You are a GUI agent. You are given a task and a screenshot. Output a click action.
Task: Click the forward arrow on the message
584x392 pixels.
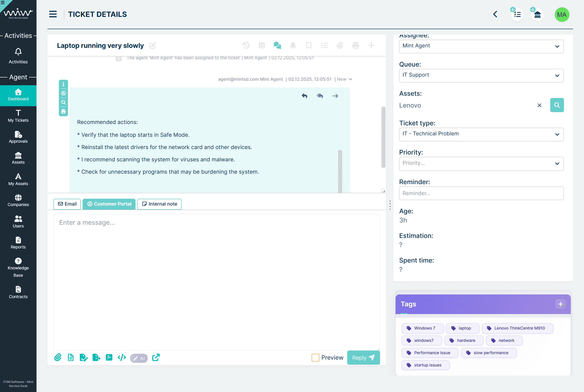tap(335, 96)
